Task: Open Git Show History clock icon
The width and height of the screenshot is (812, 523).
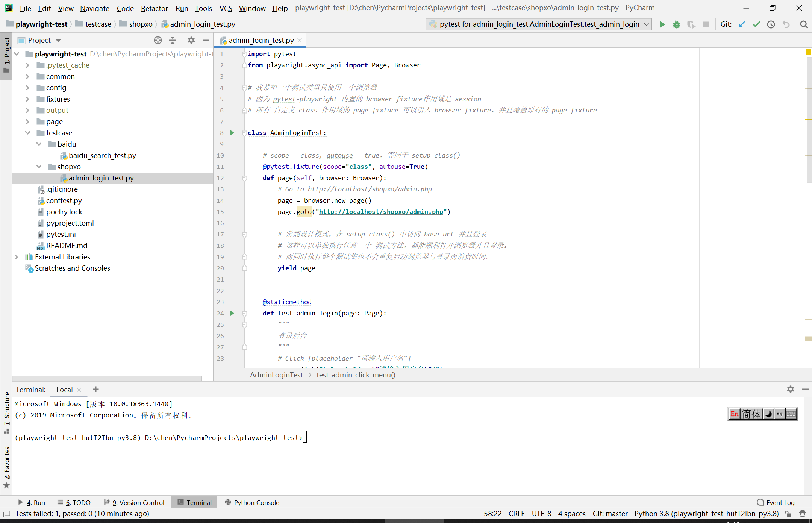Action: (x=771, y=24)
